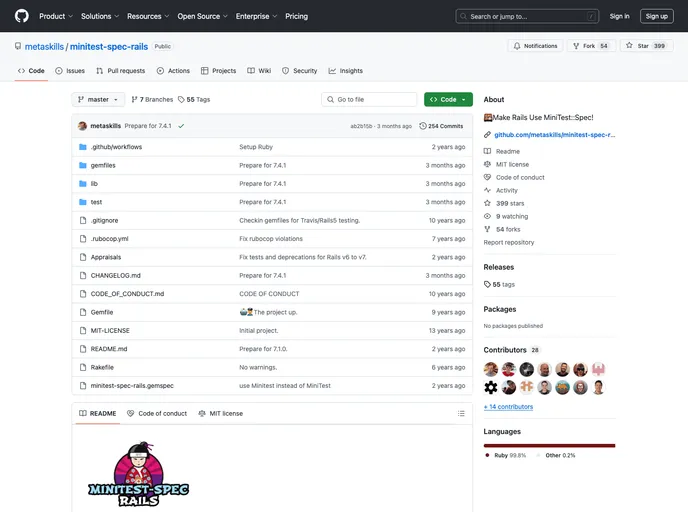The height and width of the screenshot is (512, 688).
Task: Open the .github/workflows folder
Action: 116,147
